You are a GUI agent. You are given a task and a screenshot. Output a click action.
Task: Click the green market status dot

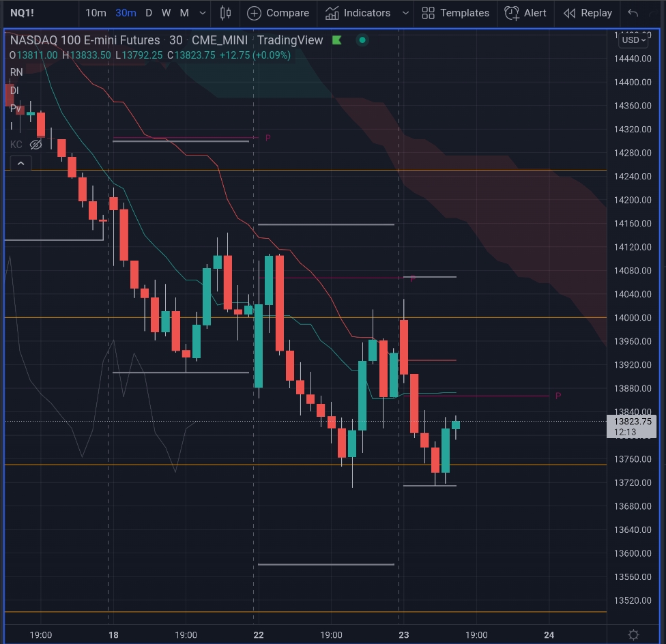(362, 40)
